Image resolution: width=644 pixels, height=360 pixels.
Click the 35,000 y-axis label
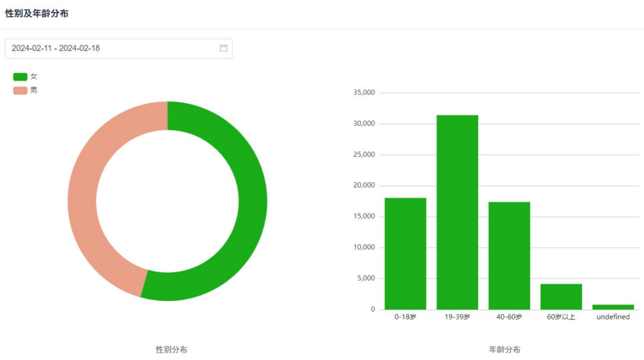[364, 93]
